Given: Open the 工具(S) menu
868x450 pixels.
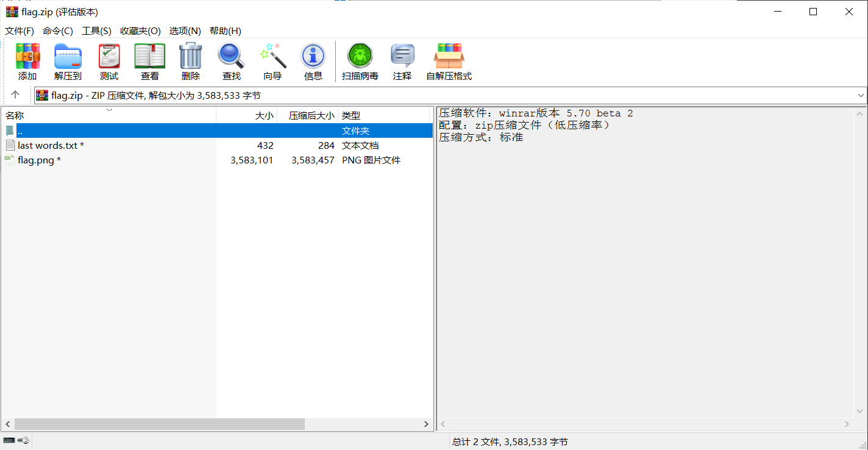Looking at the screenshot, I should pyautogui.click(x=96, y=31).
